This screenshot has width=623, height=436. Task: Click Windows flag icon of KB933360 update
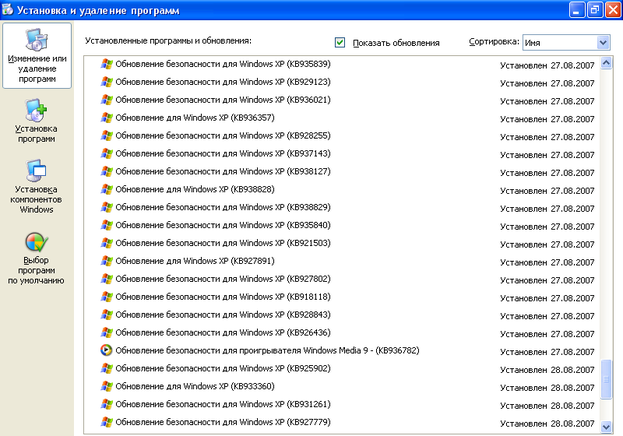point(106,386)
